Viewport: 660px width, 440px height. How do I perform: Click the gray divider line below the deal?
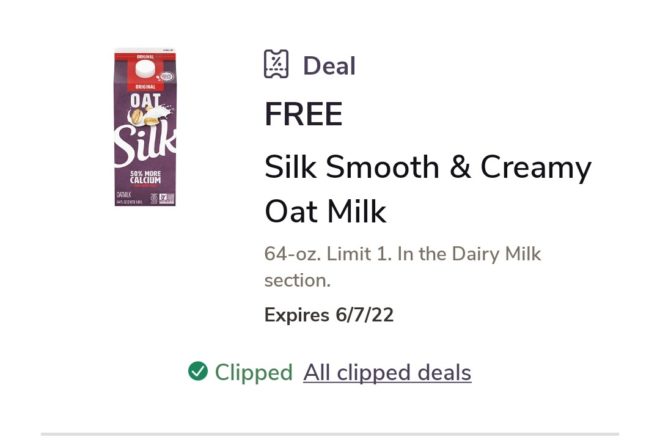tap(330, 433)
